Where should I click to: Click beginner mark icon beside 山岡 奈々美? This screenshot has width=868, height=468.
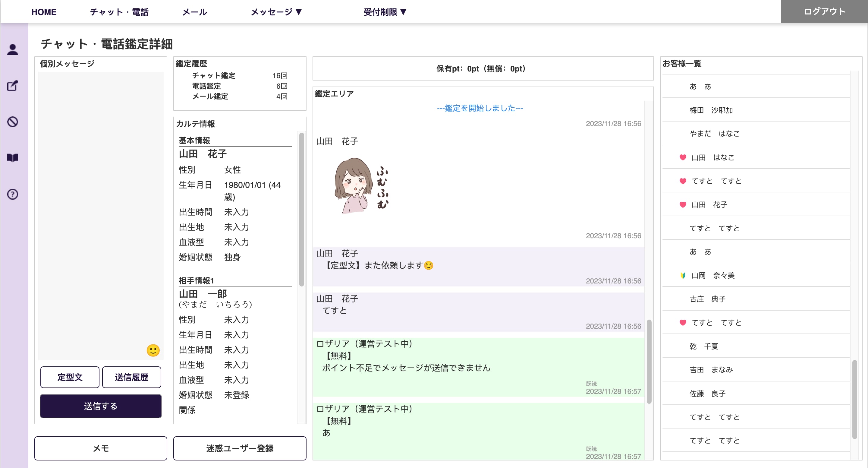click(x=683, y=276)
